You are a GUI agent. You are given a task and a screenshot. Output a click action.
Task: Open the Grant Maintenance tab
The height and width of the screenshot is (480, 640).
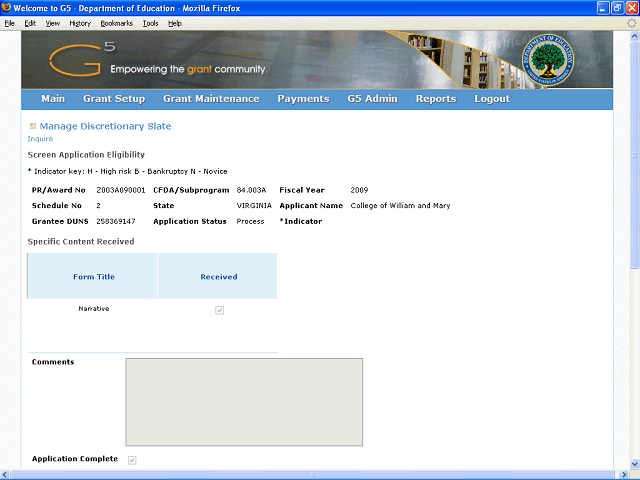211,99
